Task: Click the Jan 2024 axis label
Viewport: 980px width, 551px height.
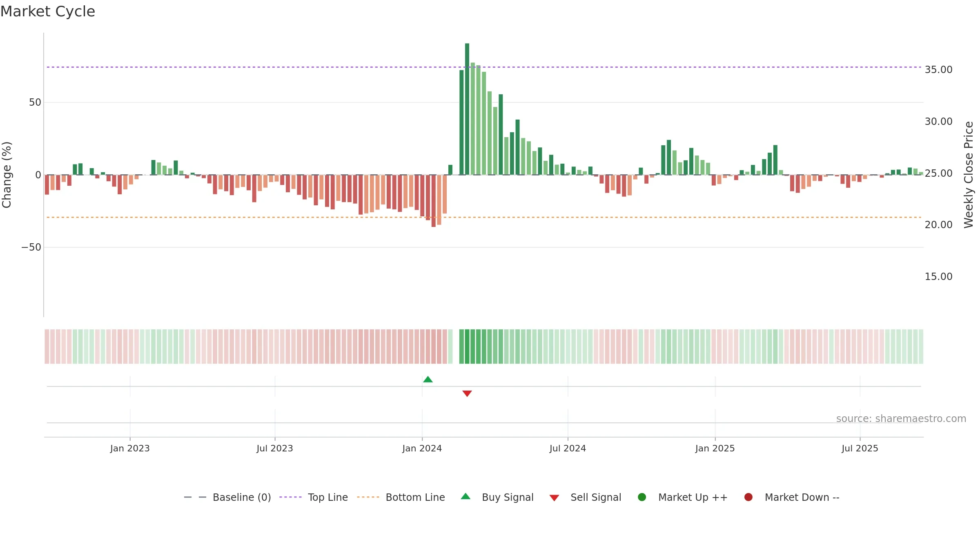Action: 422,449
